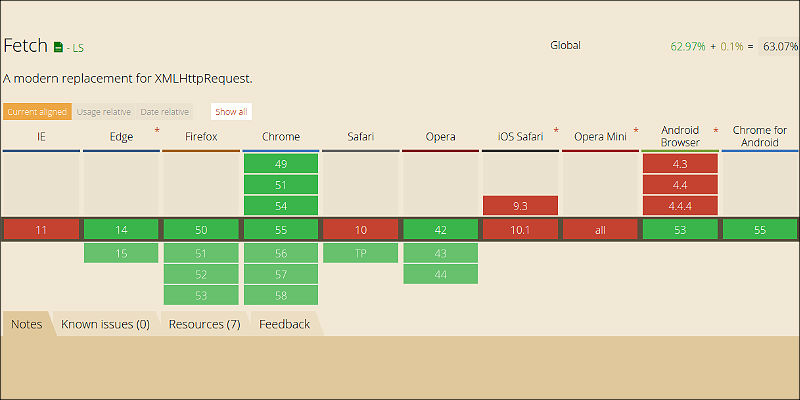Click the IE column header
This screenshot has height=400, width=800.
click(x=41, y=137)
